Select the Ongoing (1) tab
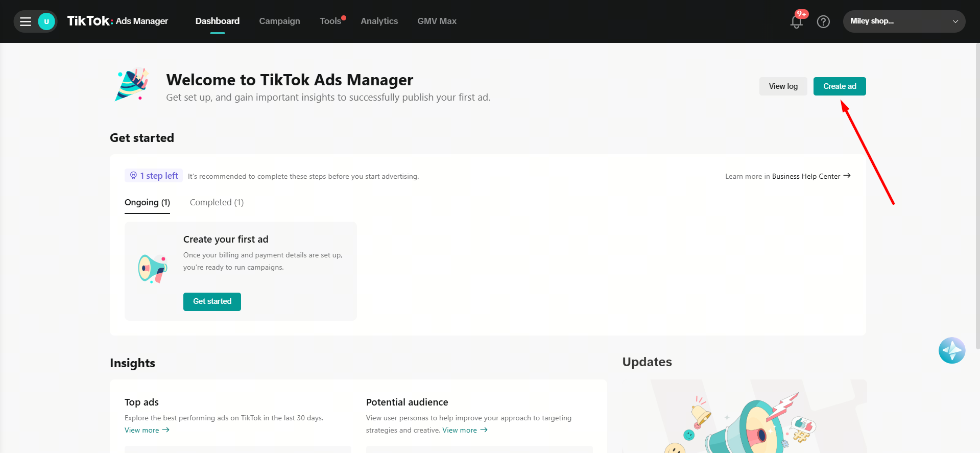This screenshot has width=980, height=453. [147, 202]
